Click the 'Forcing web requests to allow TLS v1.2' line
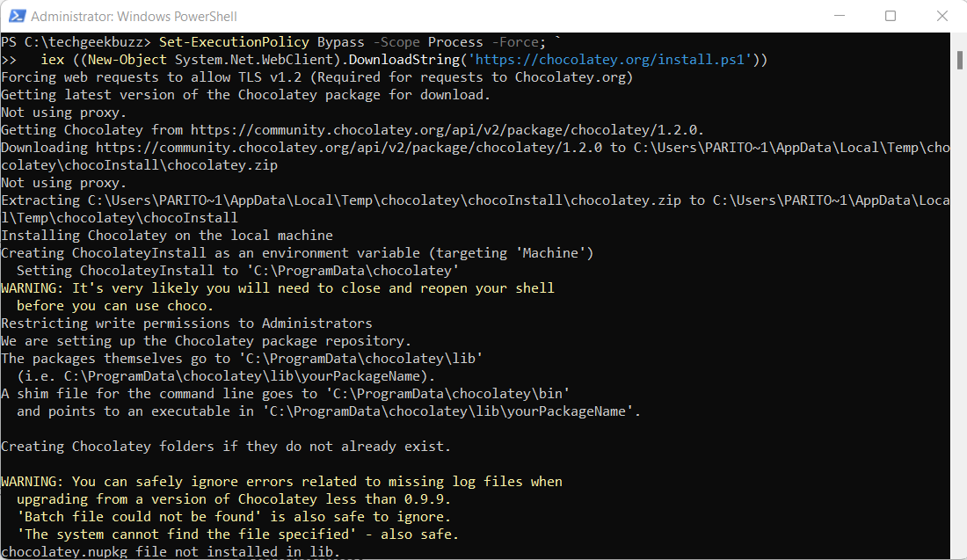967x560 pixels. [x=317, y=77]
